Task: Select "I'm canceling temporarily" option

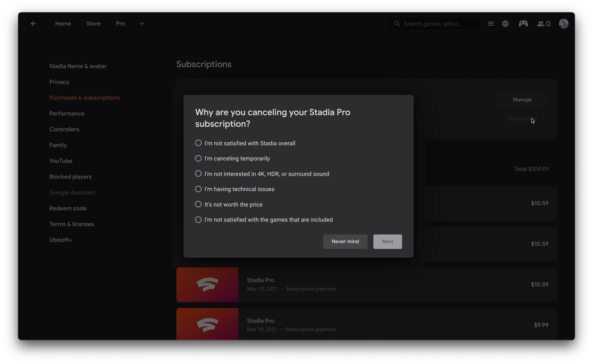Action: tap(233, 158)
